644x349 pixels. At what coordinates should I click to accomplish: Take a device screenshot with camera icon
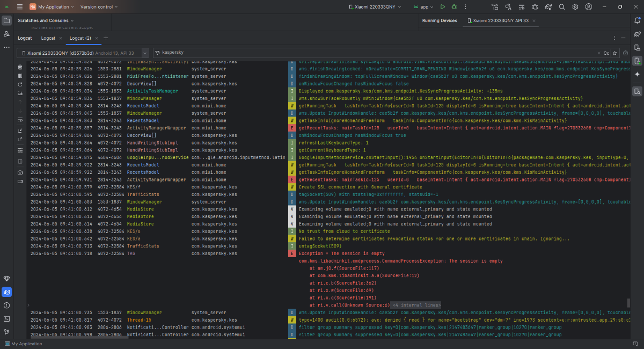[x=20, y=172]
